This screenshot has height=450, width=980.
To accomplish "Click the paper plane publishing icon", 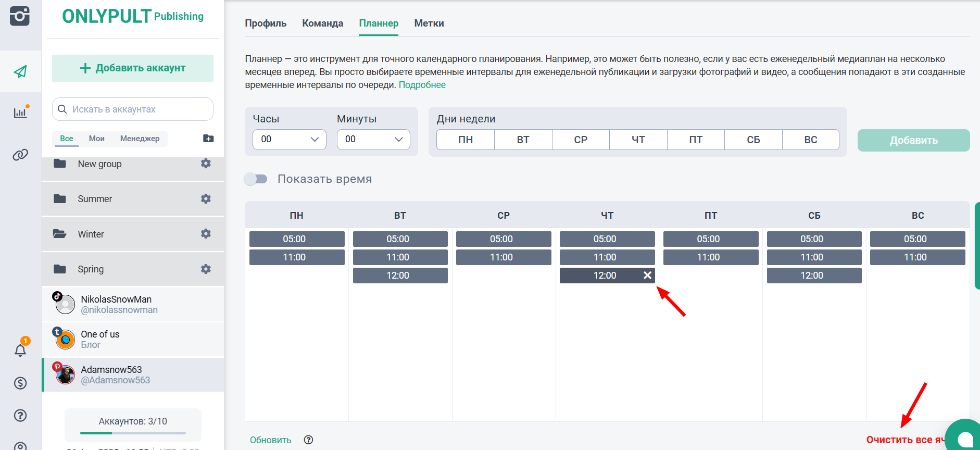I will pyautogui.click(x=20, y=71).
